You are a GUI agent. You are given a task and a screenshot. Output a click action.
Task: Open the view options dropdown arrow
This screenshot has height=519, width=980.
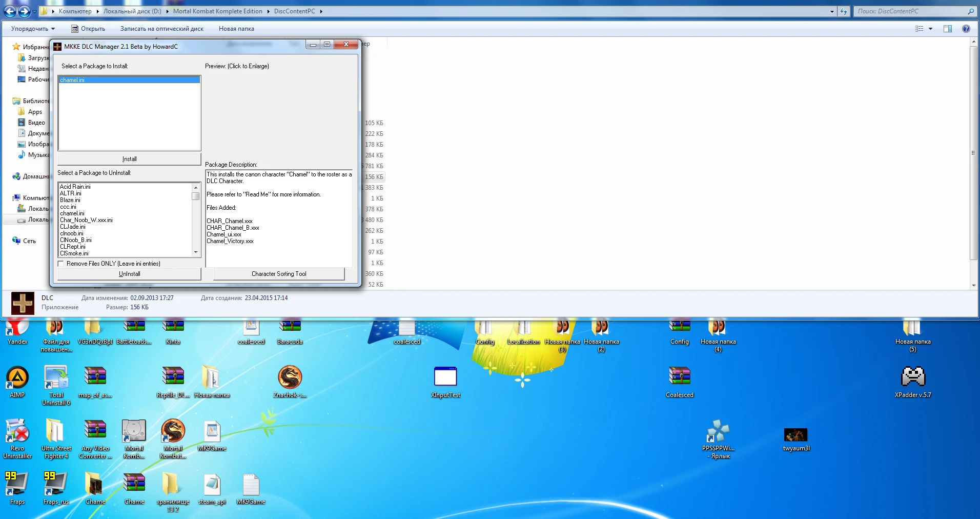(x=930, y=29)
